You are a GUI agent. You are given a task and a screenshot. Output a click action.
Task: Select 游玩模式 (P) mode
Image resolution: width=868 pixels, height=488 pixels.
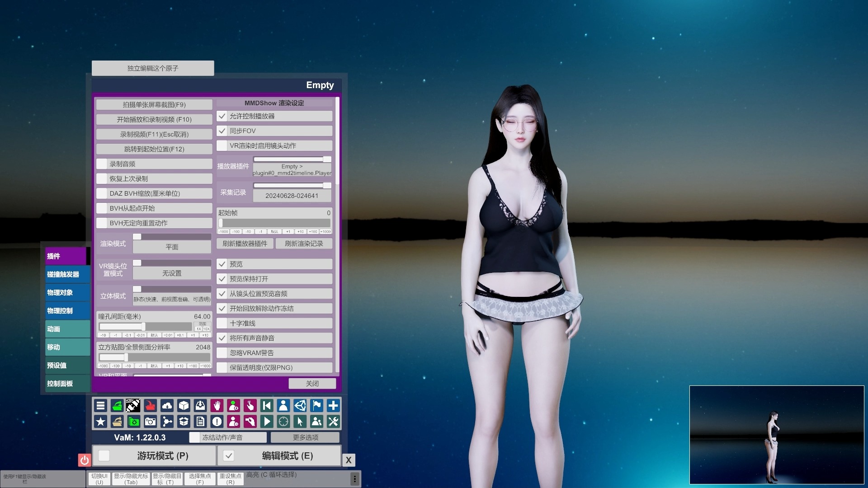154,455
